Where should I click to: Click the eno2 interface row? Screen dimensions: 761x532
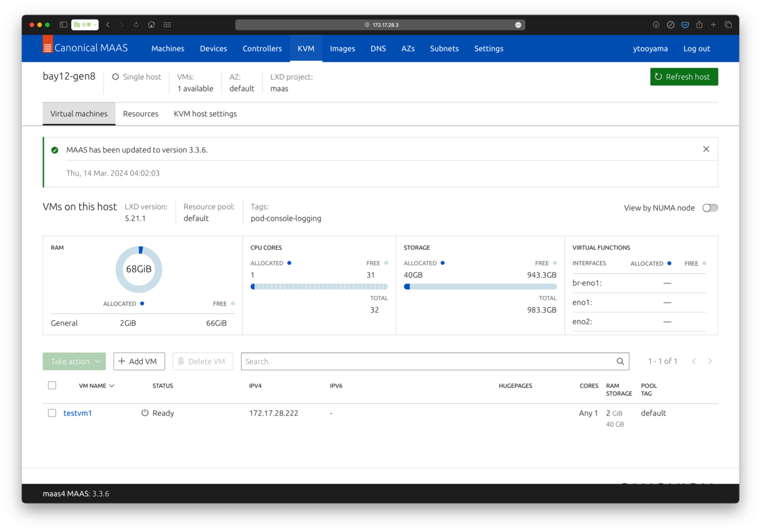639,321
